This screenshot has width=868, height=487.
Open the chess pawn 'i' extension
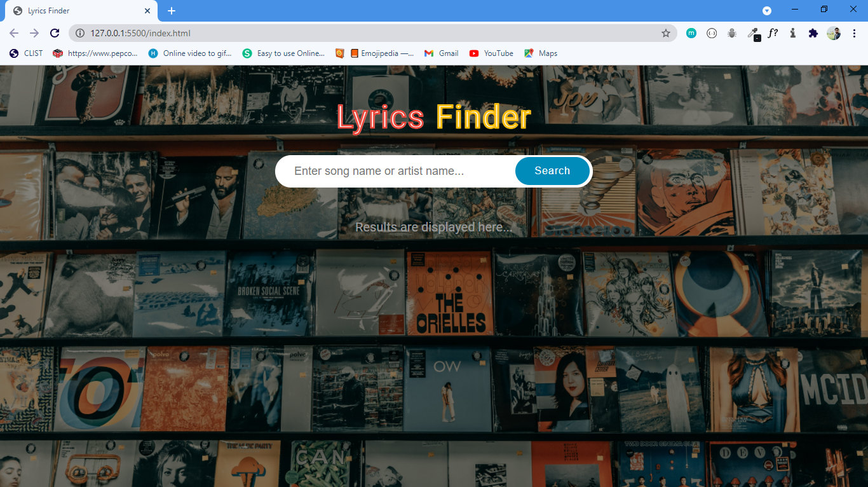point(792,33)
